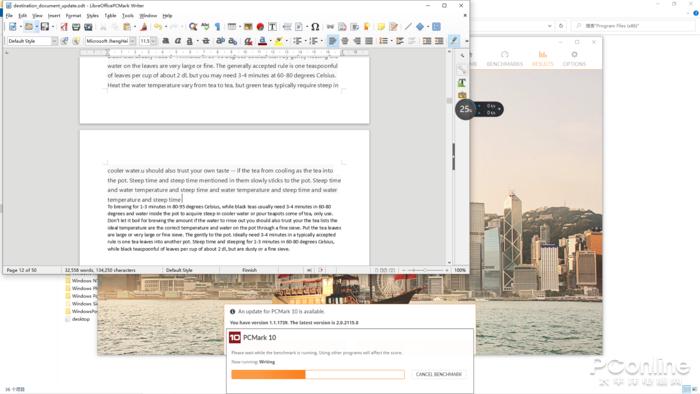Click the Finnish language status bar field
The height and width of the screenshot is (394, 700).
click(x=250, y=270)
